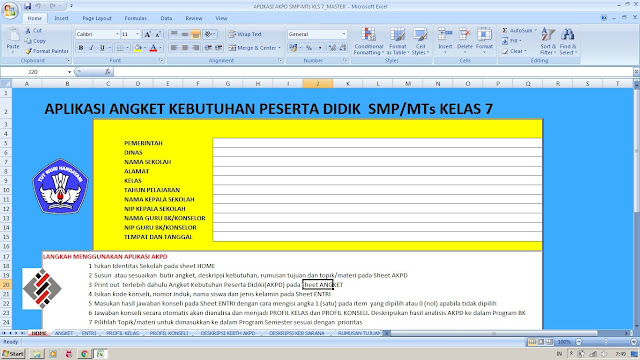Center cell text horizontally
Image resolution: width=640 pixels, height=360 pixels.
185,48
